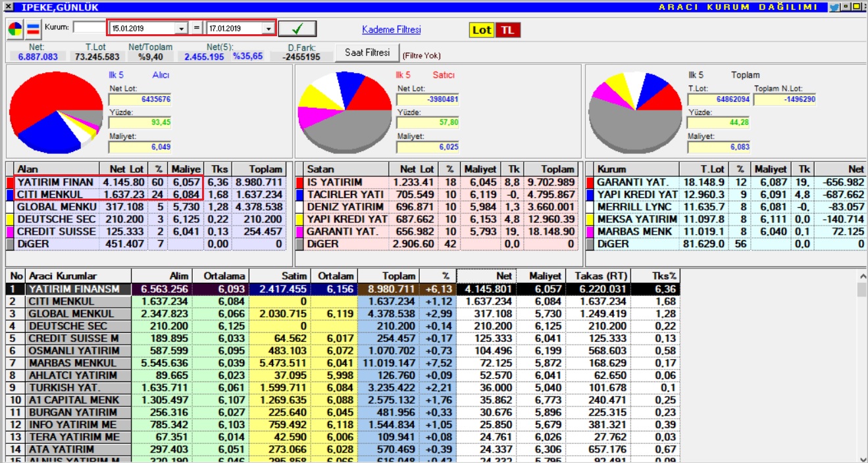
Task: Sort by Araci Kurumlar column header
Action: pyautogui.click(x=78, y=276)
